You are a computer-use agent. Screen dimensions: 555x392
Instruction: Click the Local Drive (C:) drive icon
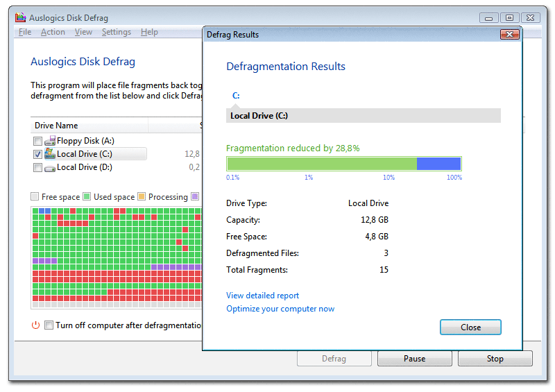(x=50, y=154)
